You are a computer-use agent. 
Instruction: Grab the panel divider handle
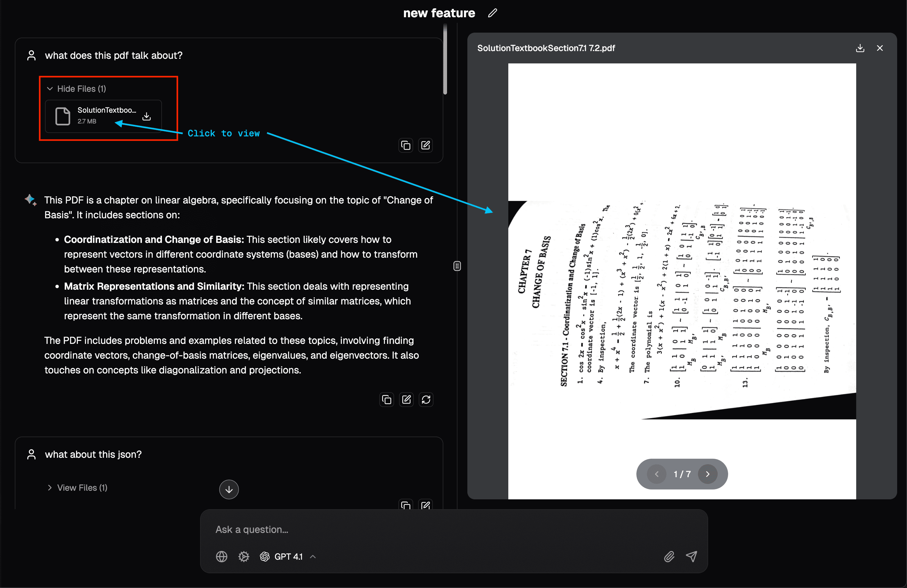457,266
